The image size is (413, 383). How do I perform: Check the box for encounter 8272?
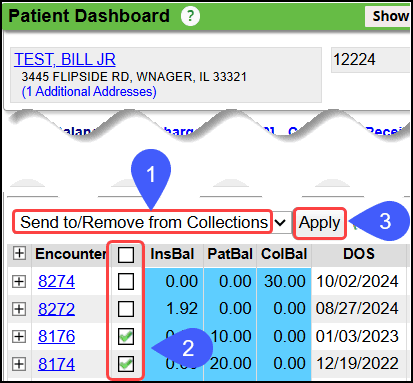[126, 309]
